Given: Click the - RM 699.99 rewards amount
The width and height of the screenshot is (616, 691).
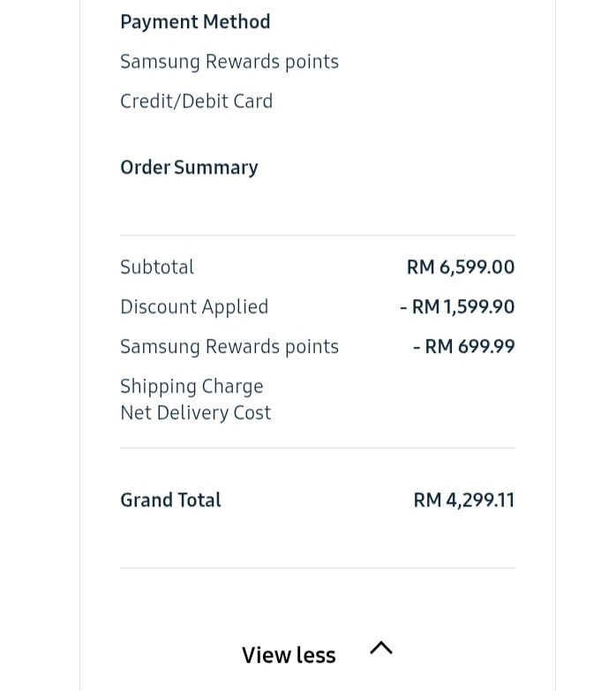Looking at the screenshot, I should (464, 346).
